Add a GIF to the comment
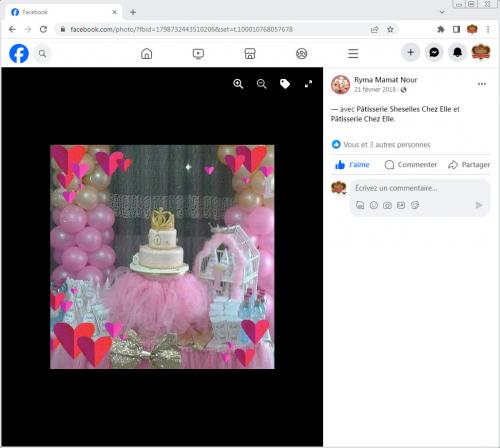This screenshot has height=448, width=500. [401, 205]
